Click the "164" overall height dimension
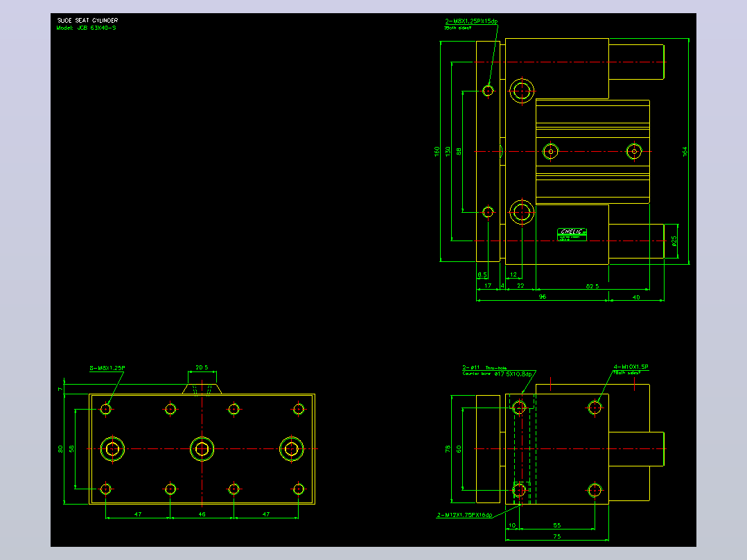747x560 pixels. coord(685,152)
